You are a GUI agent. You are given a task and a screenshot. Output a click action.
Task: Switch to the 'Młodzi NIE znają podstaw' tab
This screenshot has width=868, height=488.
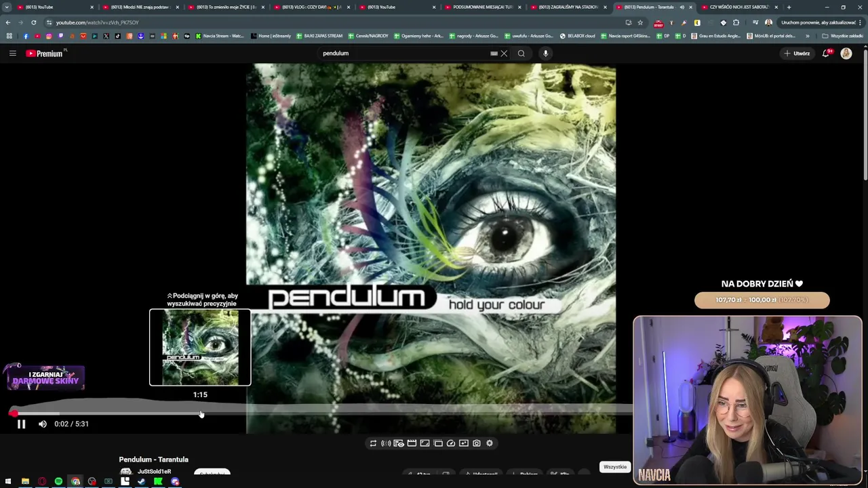140,7
